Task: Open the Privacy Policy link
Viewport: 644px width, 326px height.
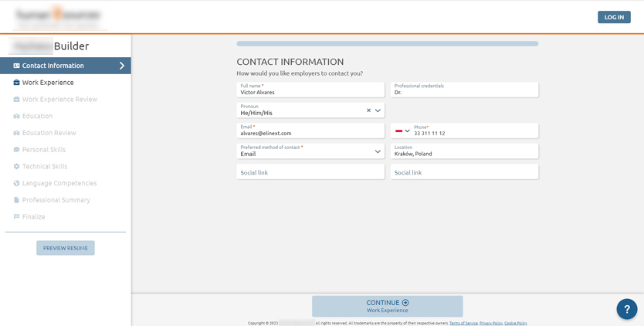Action: tap(490, 323)
